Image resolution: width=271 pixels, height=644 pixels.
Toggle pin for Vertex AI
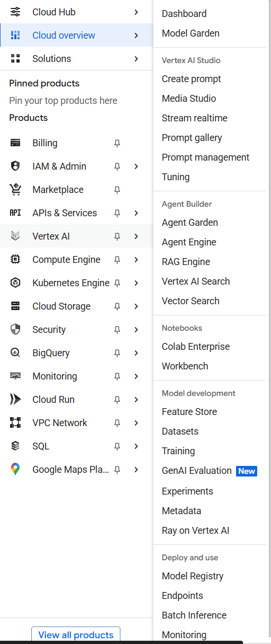click(x=117, y=236)
